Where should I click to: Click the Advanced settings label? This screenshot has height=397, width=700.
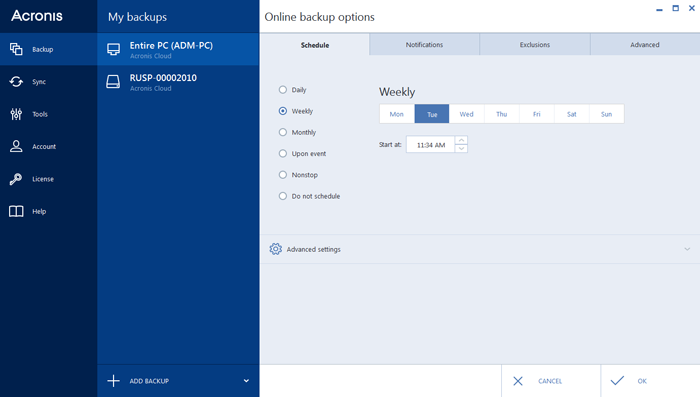point(313,249)
